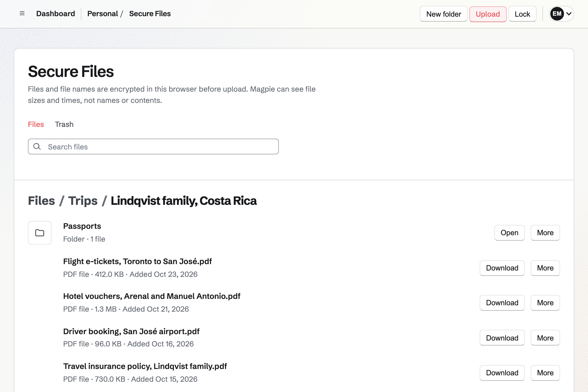The image size is (588, 392).
Task: Go to Dashboard
Action: (x=56, y=14)
